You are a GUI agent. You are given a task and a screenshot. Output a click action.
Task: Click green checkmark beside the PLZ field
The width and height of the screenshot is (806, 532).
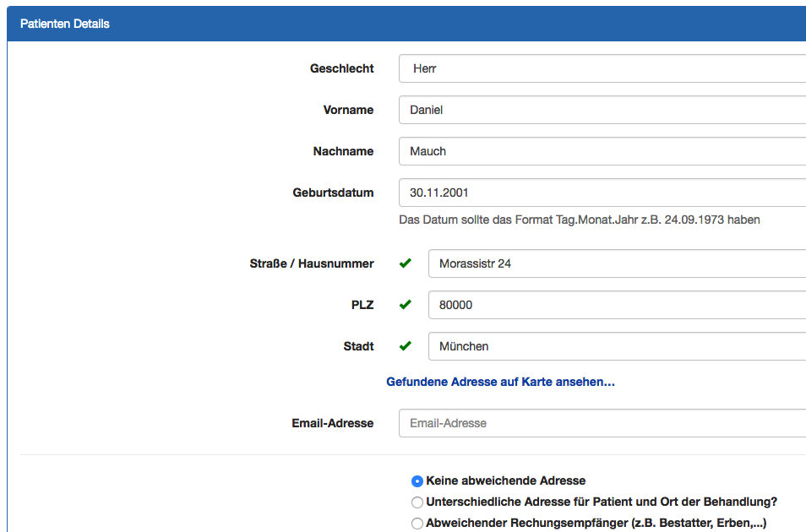pos(405,305)
